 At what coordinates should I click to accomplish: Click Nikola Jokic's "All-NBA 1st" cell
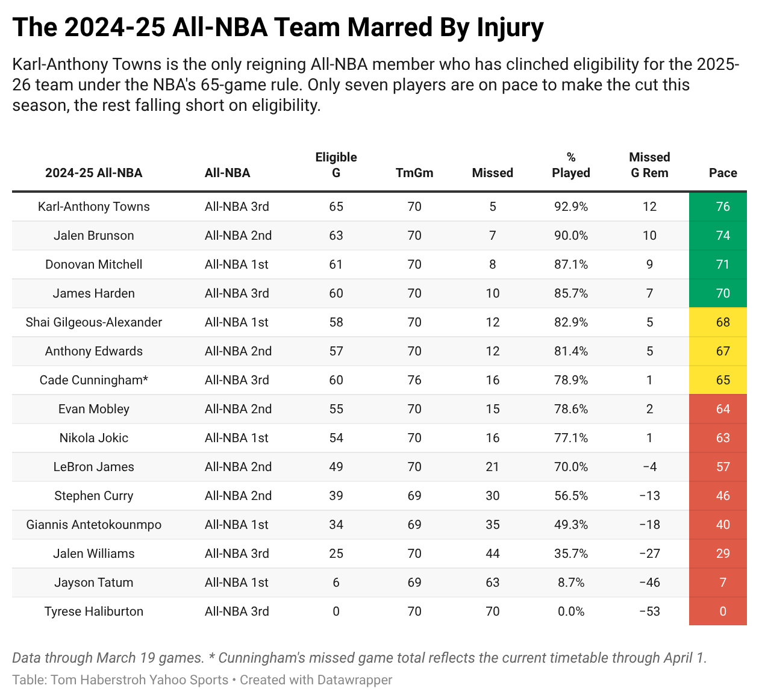pos(237,438)
